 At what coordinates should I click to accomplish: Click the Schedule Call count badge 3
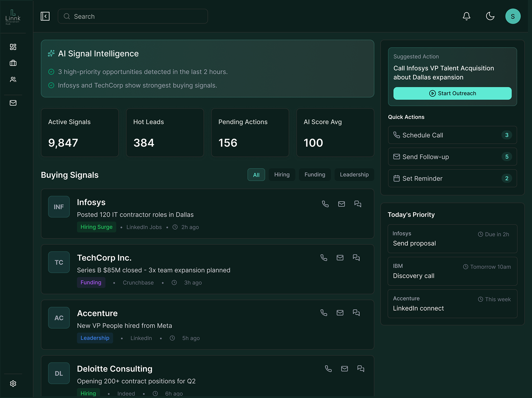[x=507, y=135]
